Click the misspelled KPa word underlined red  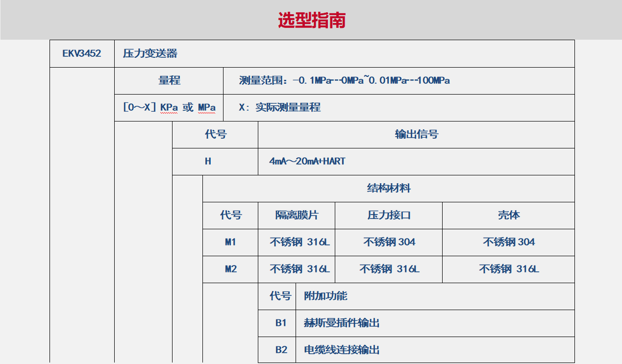[169, 108]
